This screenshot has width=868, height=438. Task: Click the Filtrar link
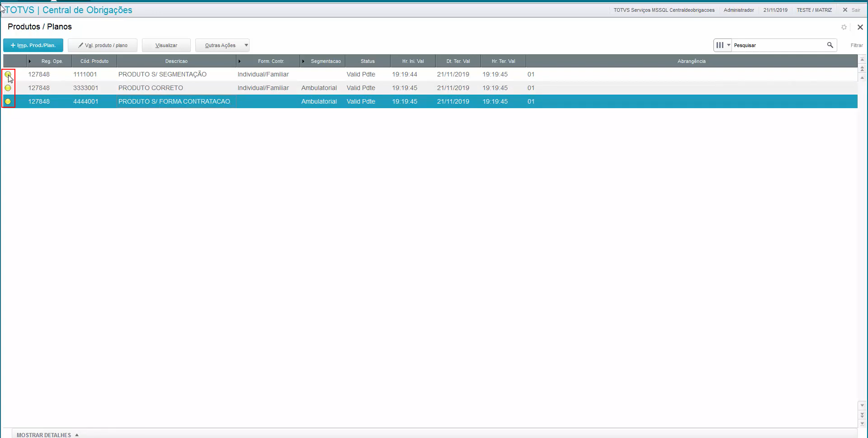pyautogui.click(x=857, y=45)
